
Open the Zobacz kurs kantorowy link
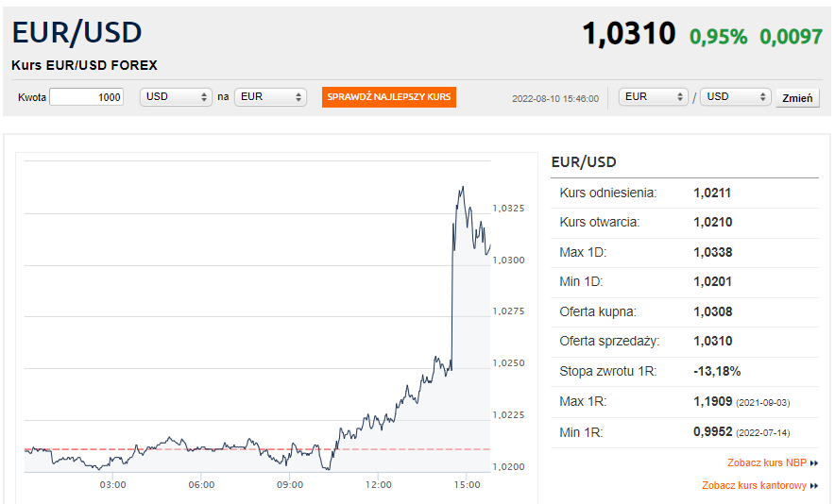coord(754,485)
